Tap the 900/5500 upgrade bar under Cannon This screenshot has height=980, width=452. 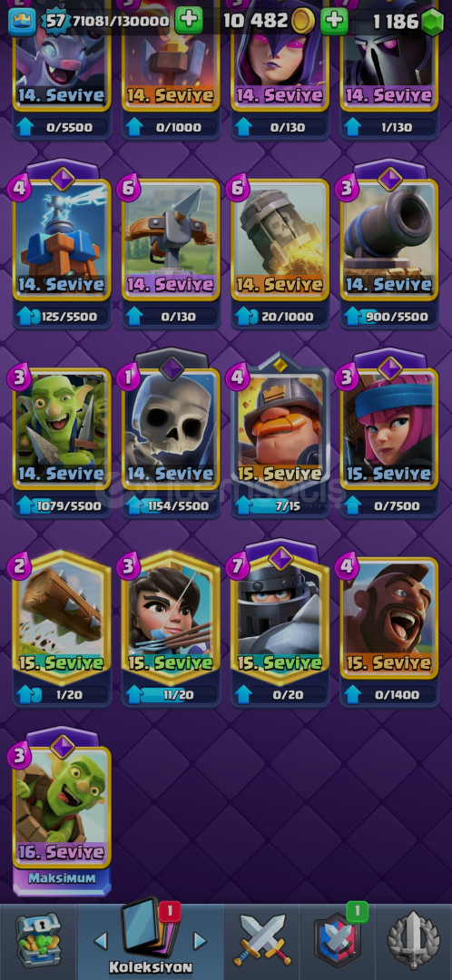pos(388,317)
